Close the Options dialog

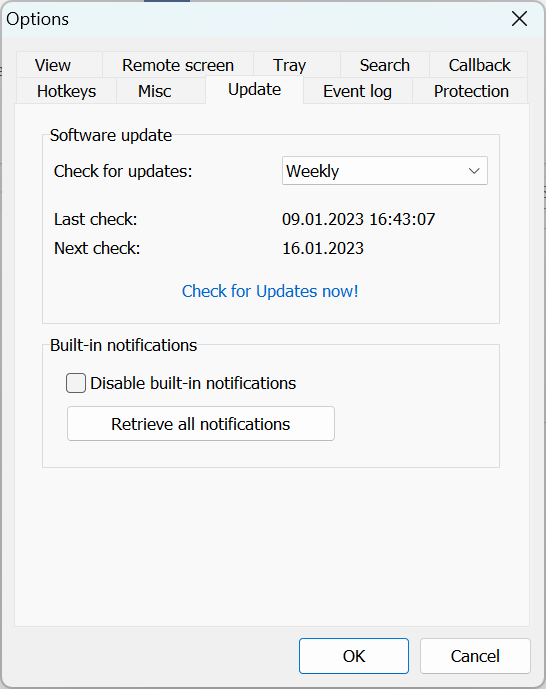[519, 19]
